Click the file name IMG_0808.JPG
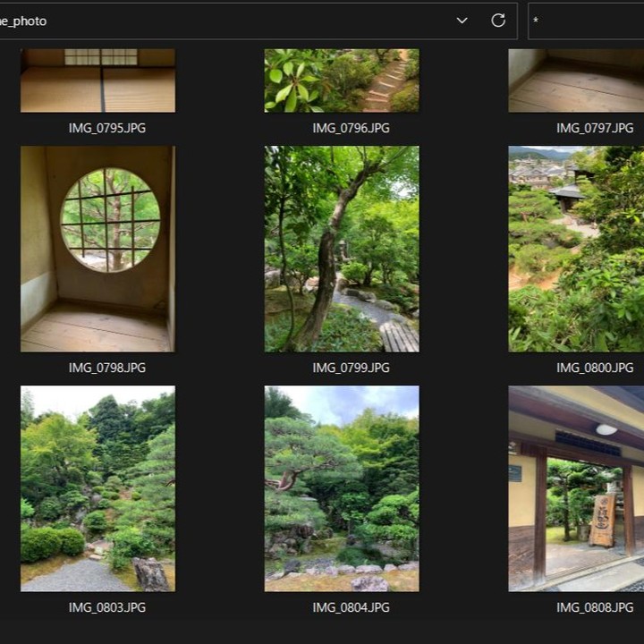The image size is (644, 644). click(x=595, y=607)
